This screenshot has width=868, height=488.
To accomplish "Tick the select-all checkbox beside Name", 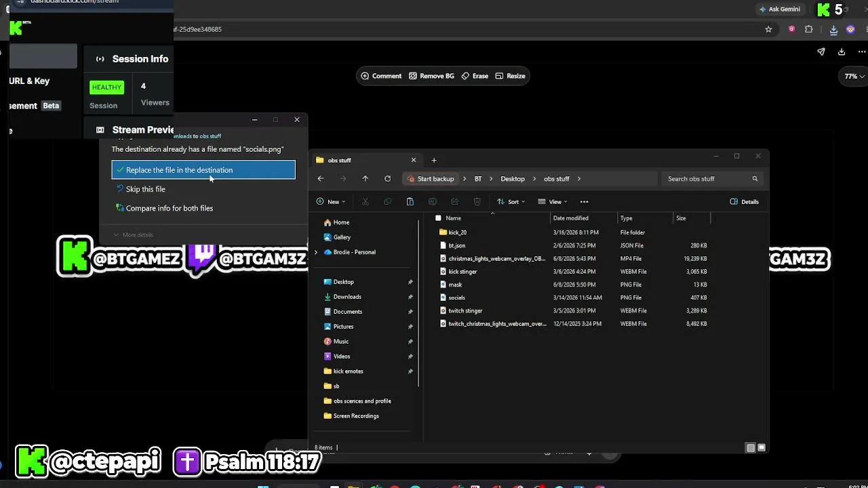I will point(438,218).
